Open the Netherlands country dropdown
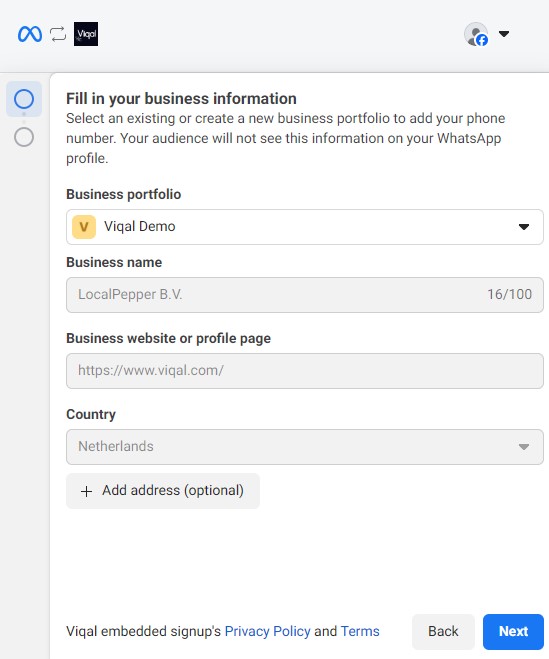The height and width of the screenshot is (659, 549). (305, 447)
